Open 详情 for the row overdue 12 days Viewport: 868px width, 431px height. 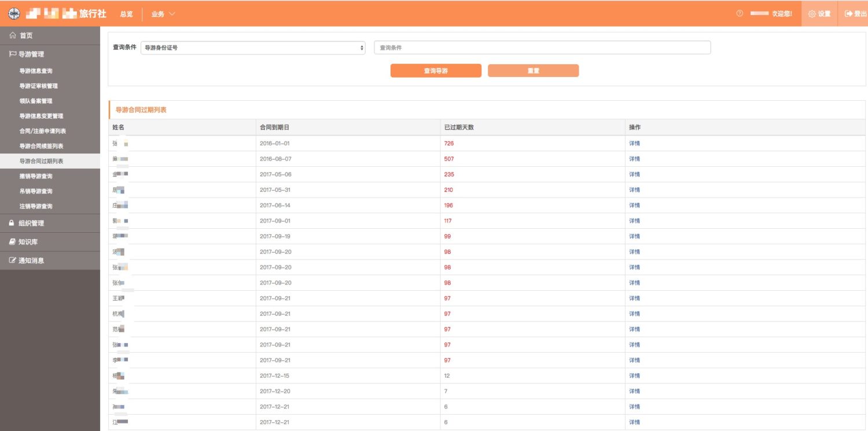point(634,376)
